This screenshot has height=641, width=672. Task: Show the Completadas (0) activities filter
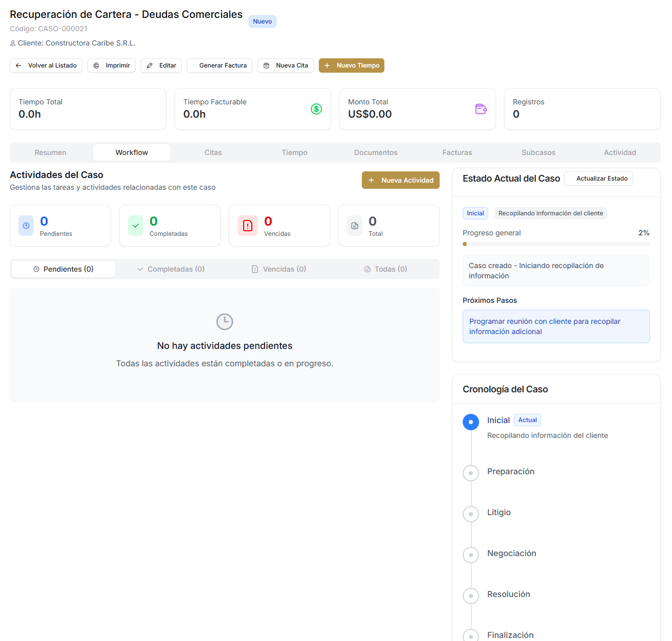click(171, 269)
